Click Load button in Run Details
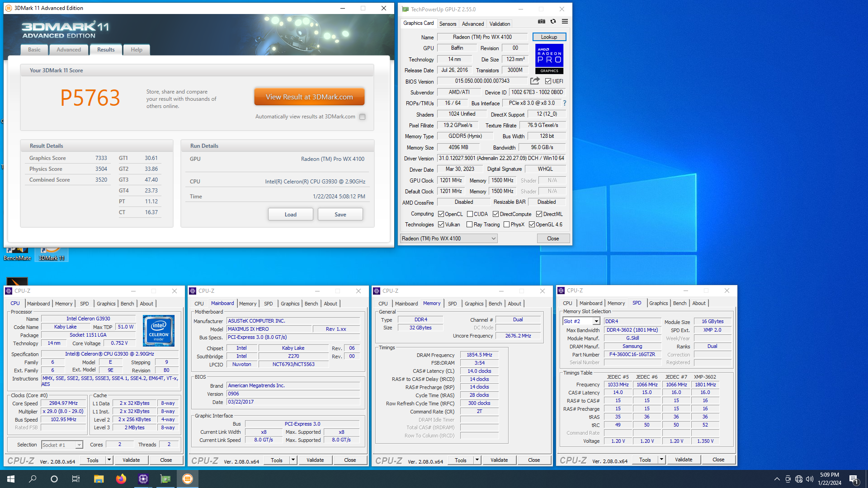The image size is (868, 488). [291, 215]
